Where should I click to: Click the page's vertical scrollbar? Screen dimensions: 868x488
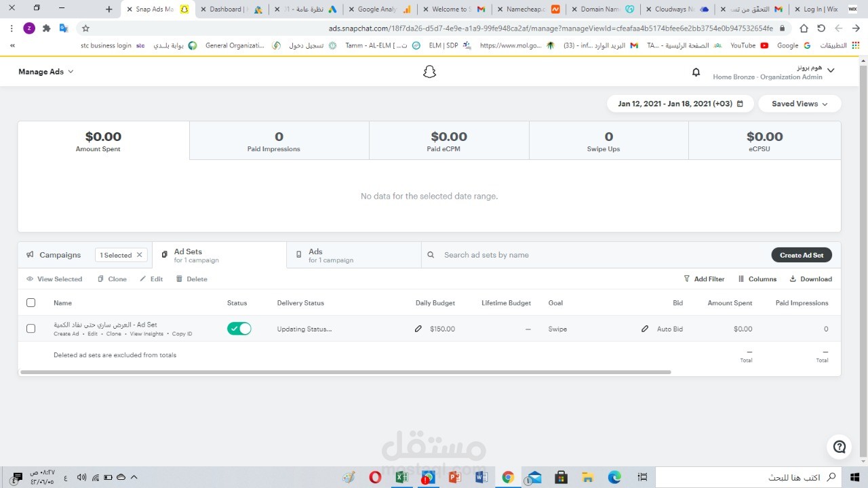[863, 261]
